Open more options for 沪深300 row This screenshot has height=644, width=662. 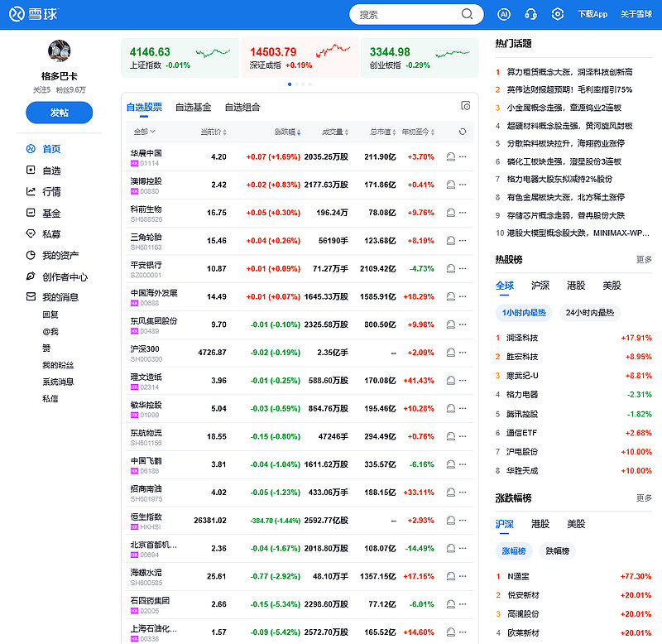[463, 352]
